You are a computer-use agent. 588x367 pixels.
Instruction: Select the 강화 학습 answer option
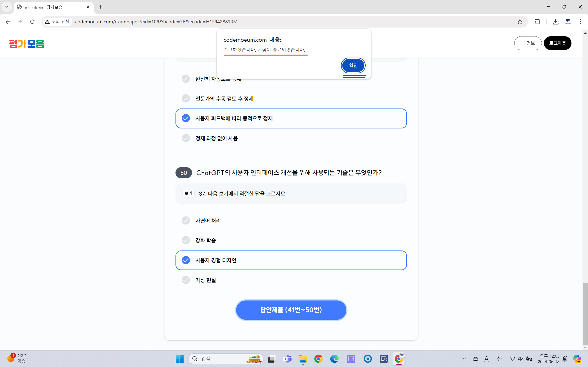[x=206, y=240]
